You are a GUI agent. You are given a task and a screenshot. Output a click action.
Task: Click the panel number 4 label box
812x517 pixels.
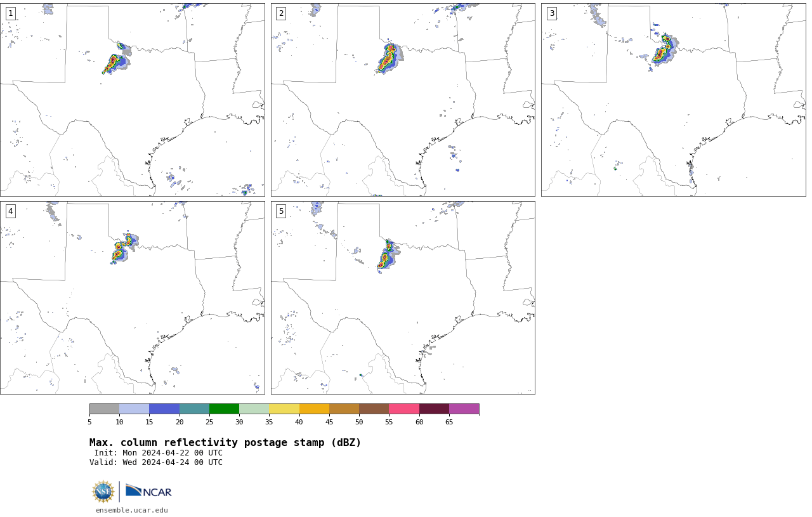pos(10,211)
